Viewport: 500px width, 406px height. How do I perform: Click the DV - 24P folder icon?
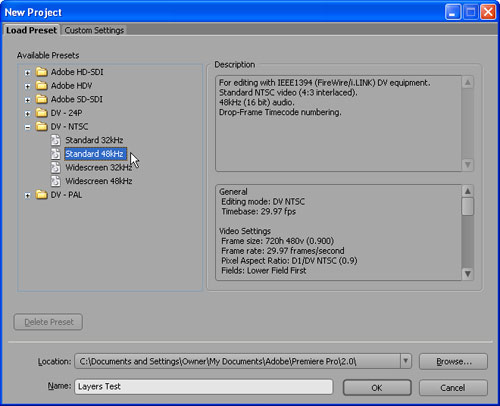pyautogui.click(x=42, y=113)
